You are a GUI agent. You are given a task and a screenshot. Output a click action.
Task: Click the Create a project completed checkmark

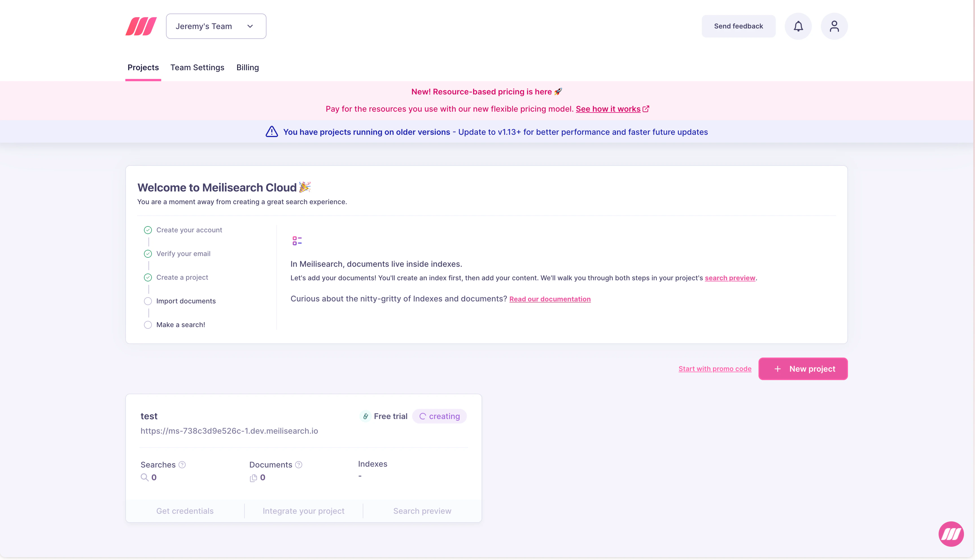tap(148, 277)
